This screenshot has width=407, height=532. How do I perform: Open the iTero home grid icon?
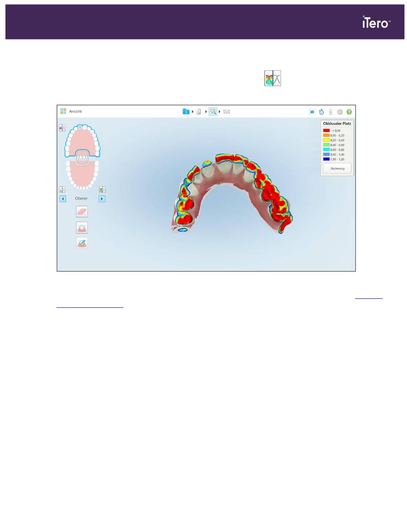(63, 111)
